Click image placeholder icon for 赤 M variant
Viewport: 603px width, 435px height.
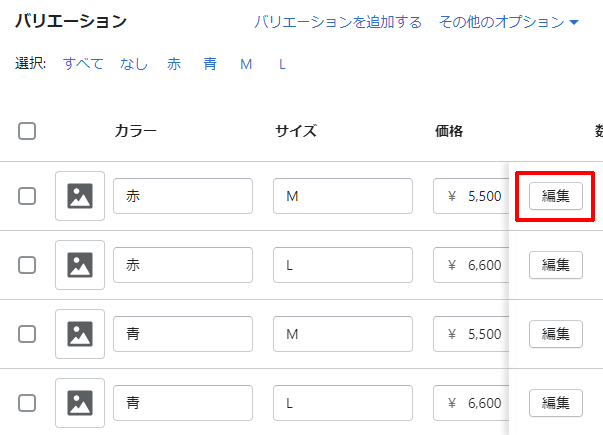coord(80,196)
